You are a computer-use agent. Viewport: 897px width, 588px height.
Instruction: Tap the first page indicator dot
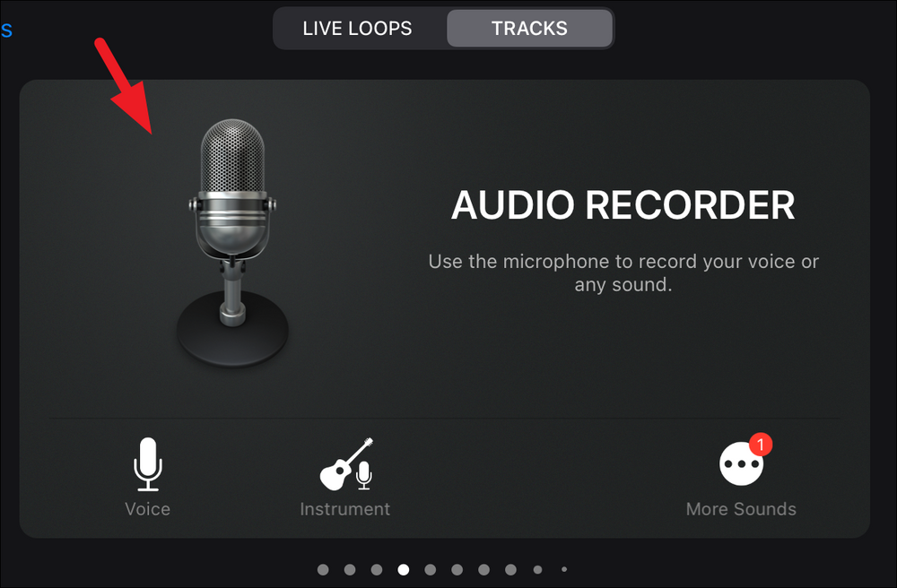click(322, 568)
